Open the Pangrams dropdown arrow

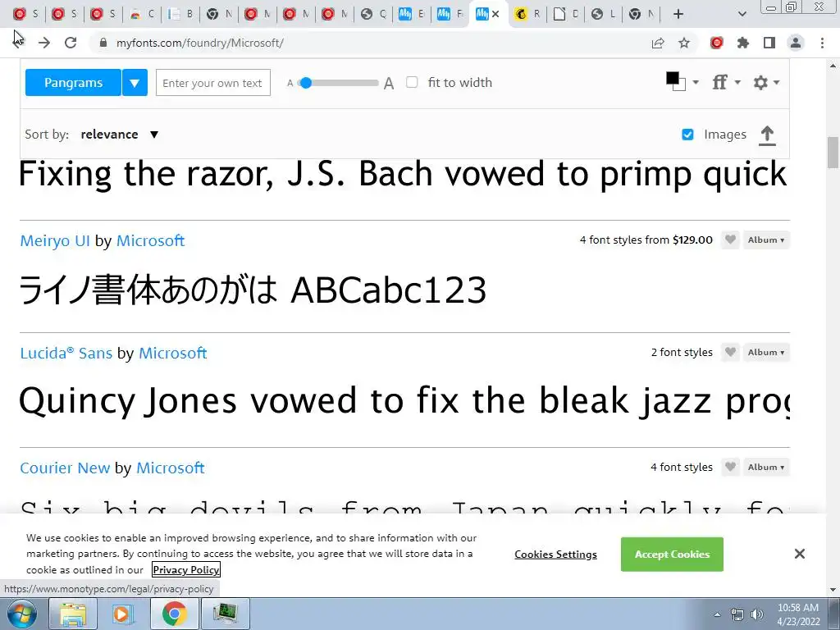(x=135, y=83)
